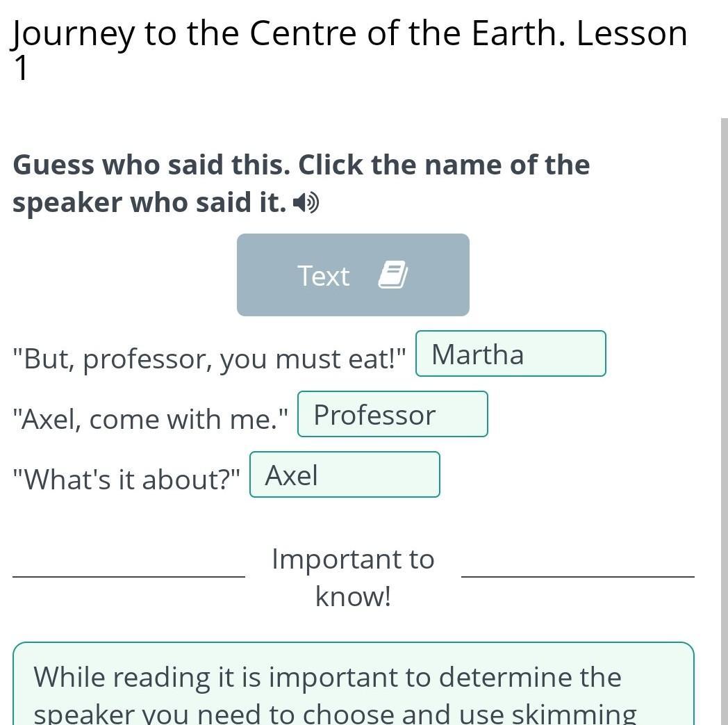Open the Text reading button
This screenshot has height=725, width=728.
[353, 275]
